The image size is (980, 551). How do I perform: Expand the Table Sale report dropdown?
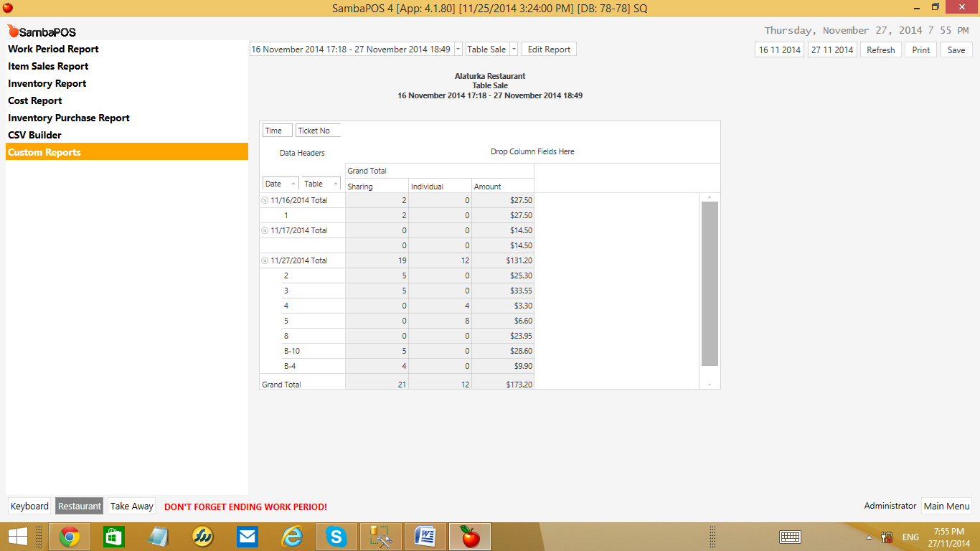pyautogui.click(x=514, y=50)
